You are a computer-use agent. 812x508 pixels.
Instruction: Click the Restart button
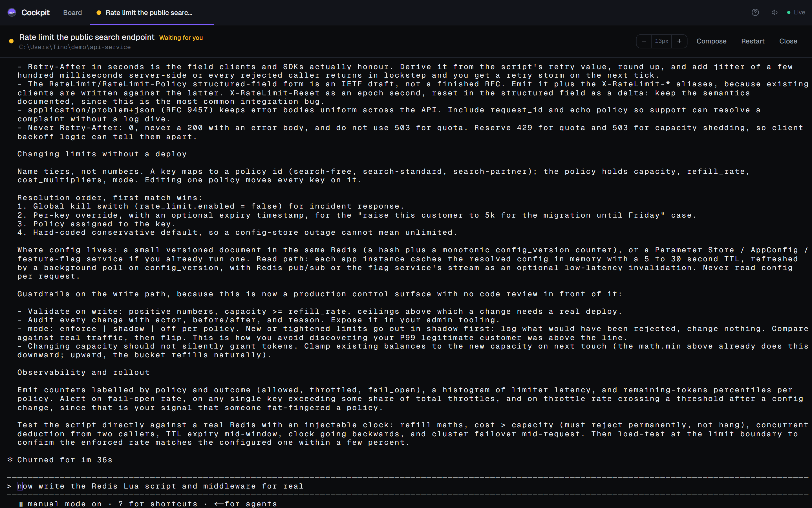tap(753, 41)
